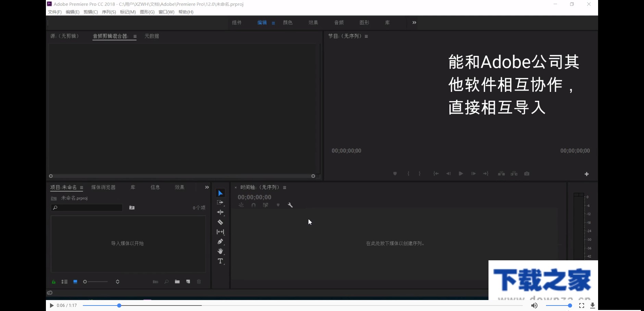Open a new bin in the Project panel
Screen dimensions: 644x311
[177, 282]
